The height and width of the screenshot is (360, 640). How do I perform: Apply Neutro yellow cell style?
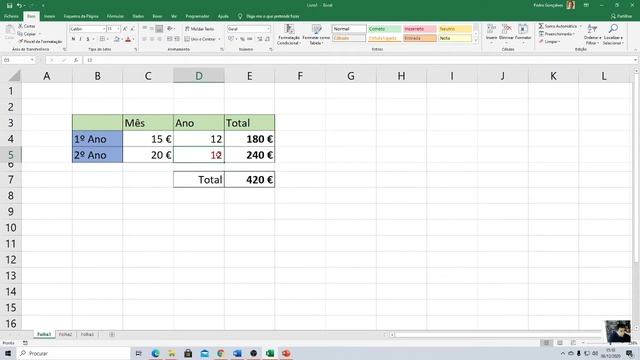(x=455, y=29)
